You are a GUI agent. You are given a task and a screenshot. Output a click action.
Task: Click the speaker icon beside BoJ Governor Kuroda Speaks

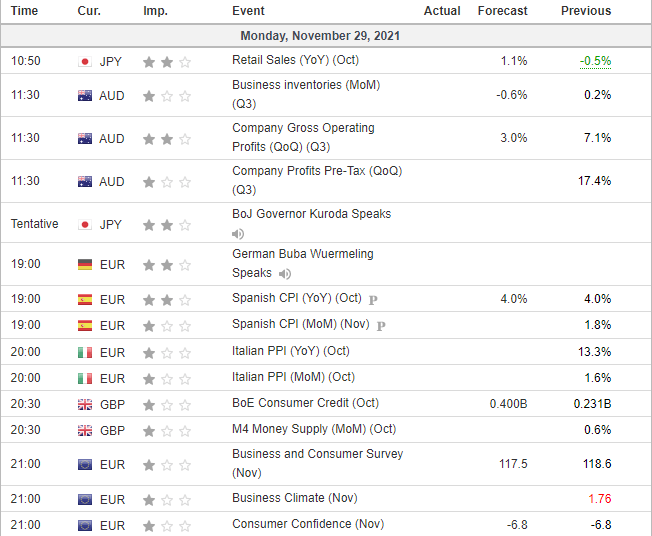(238, 234)
